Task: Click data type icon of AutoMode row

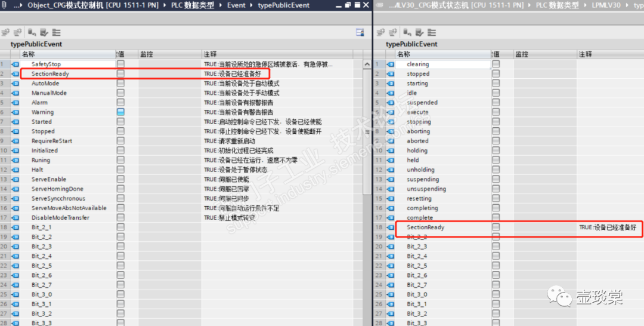Action: tap(16, 84)
